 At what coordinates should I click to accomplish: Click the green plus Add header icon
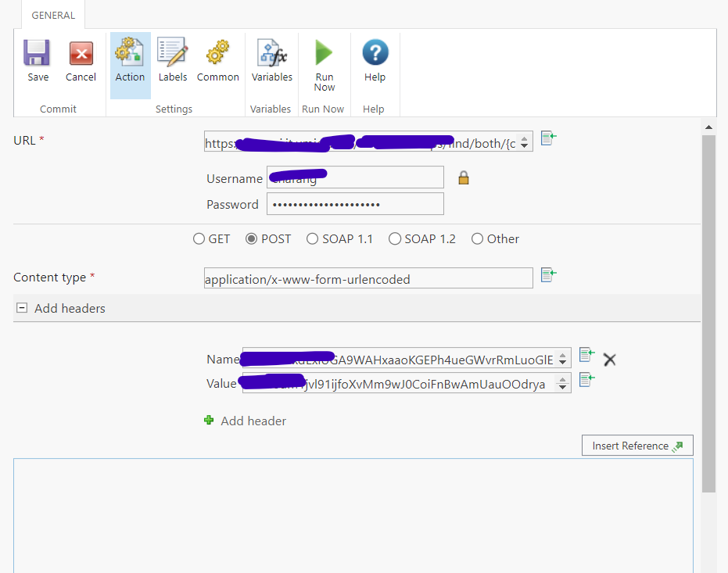click(x=209, y=421)
